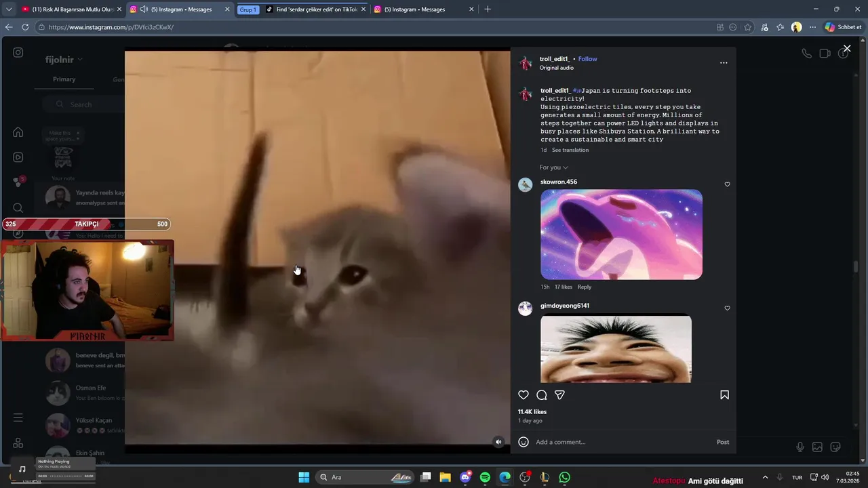This screenshot has width=868, height=488.
Task: Click the Search messages field
Action: click(83, 104)
